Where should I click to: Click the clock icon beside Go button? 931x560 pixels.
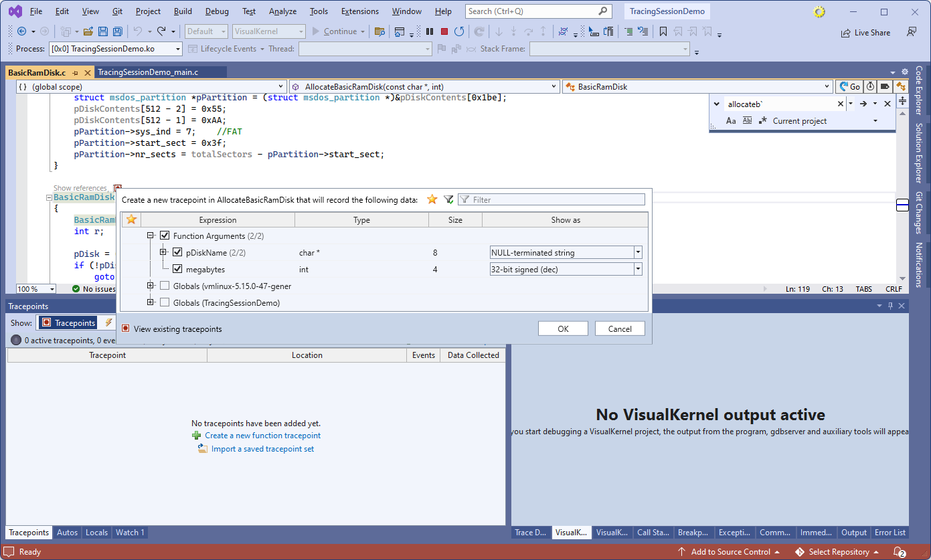pos(870,86)
